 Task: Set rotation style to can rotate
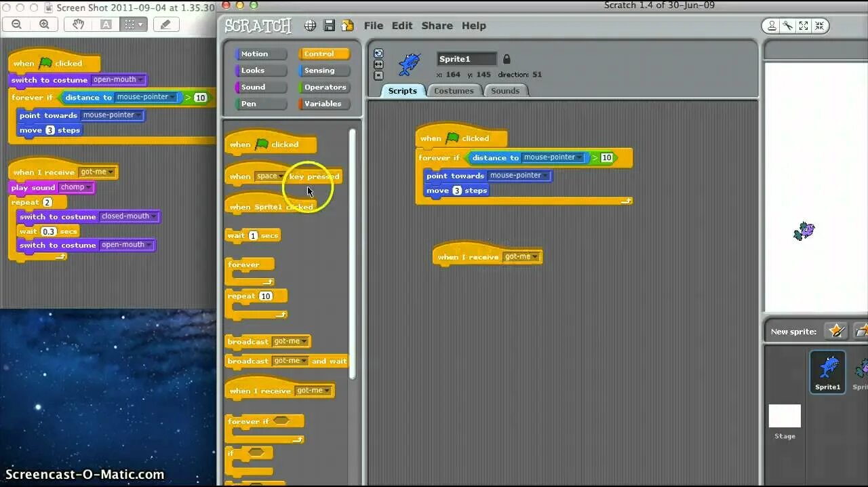[x=378, y=54]
